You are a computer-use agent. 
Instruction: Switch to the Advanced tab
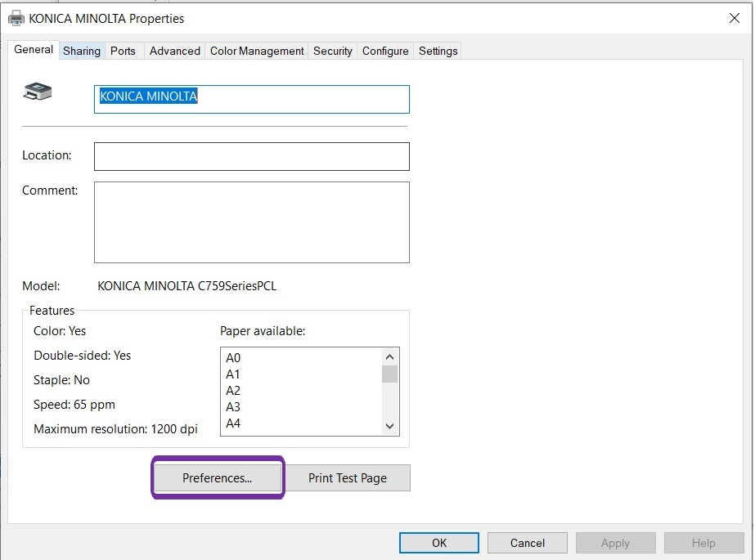click(174, 50)
